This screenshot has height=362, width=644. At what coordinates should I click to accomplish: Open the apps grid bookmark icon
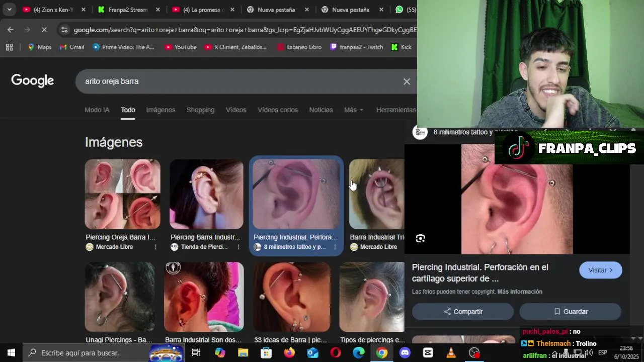9,47
